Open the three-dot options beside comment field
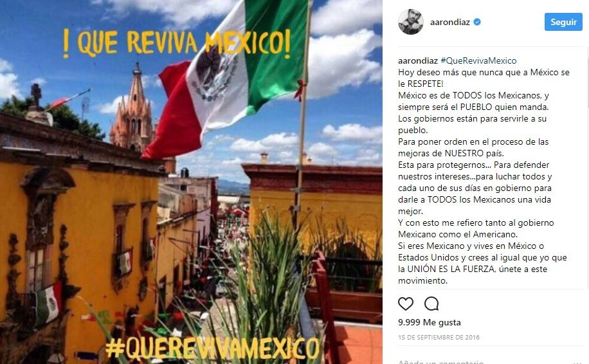Viewport: 589px width, 364px height. 578,362
